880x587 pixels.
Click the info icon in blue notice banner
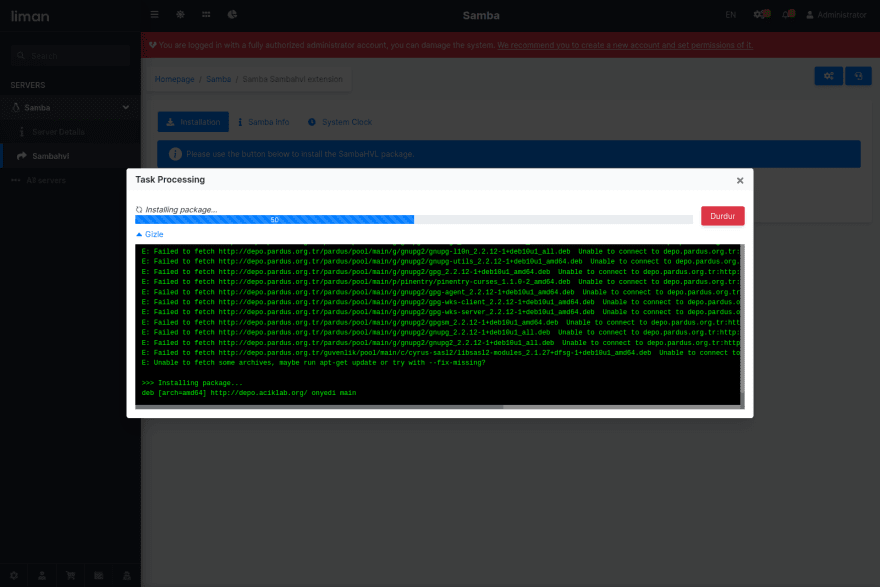click(175, 154)
